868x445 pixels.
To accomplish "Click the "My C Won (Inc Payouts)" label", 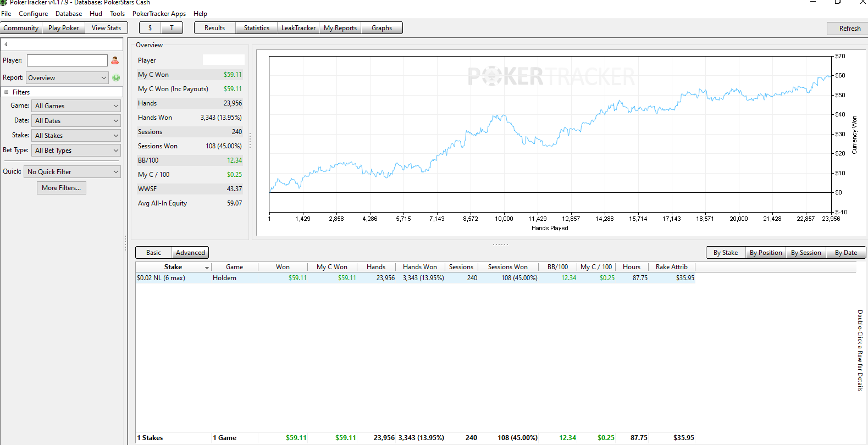I will click(173, 89).
